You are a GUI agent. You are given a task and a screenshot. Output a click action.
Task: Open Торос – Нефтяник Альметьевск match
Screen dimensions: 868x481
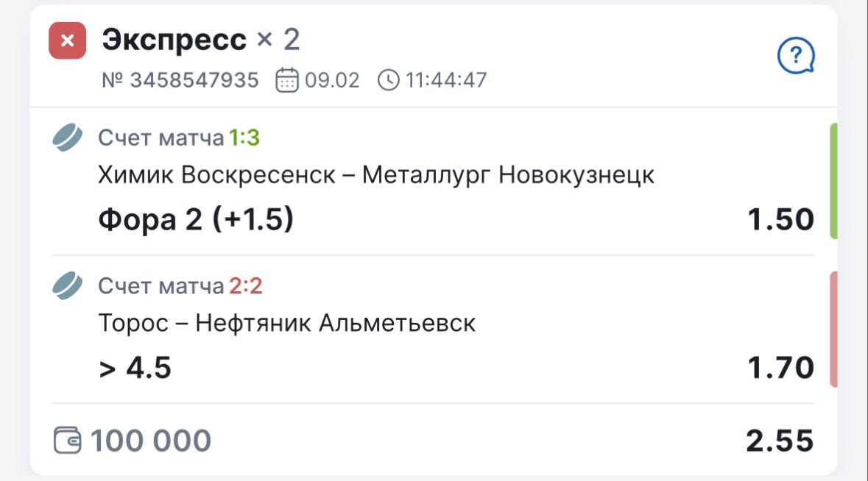(x=286, y=323)
